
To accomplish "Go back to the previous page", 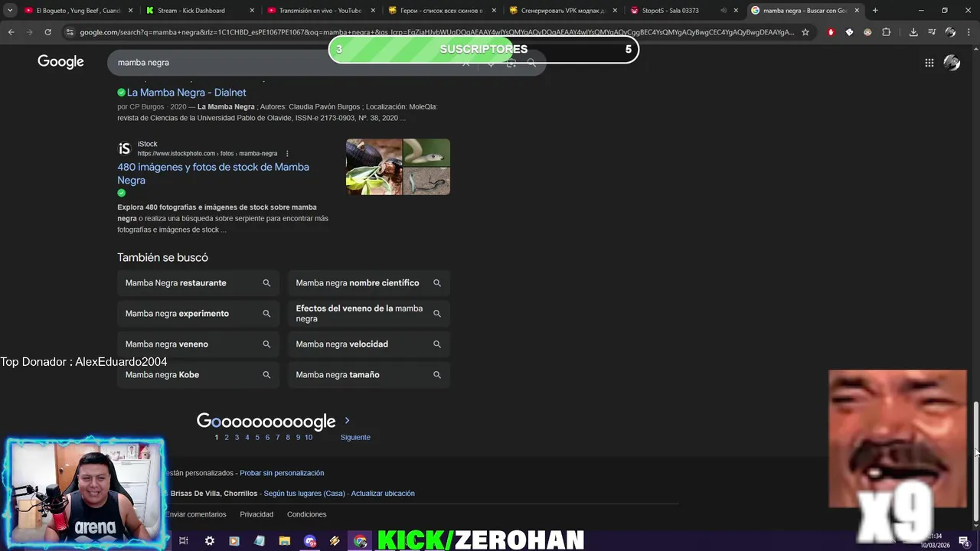I will [11, 32].
